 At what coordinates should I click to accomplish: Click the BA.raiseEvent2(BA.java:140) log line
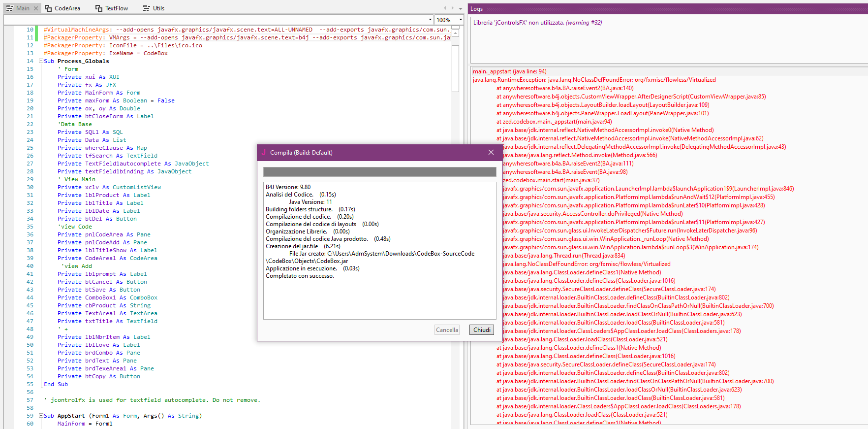[x=565, y=88]
